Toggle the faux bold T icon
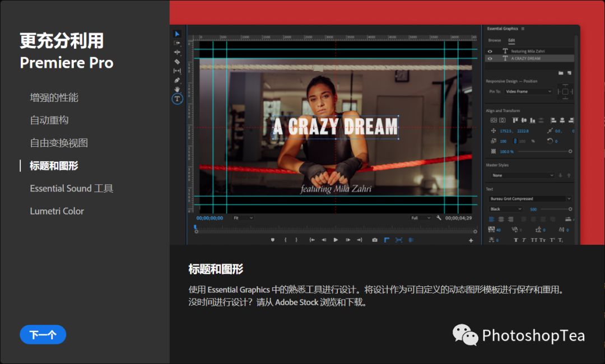Viewport: 605px width, 364px height. point(516,240)
